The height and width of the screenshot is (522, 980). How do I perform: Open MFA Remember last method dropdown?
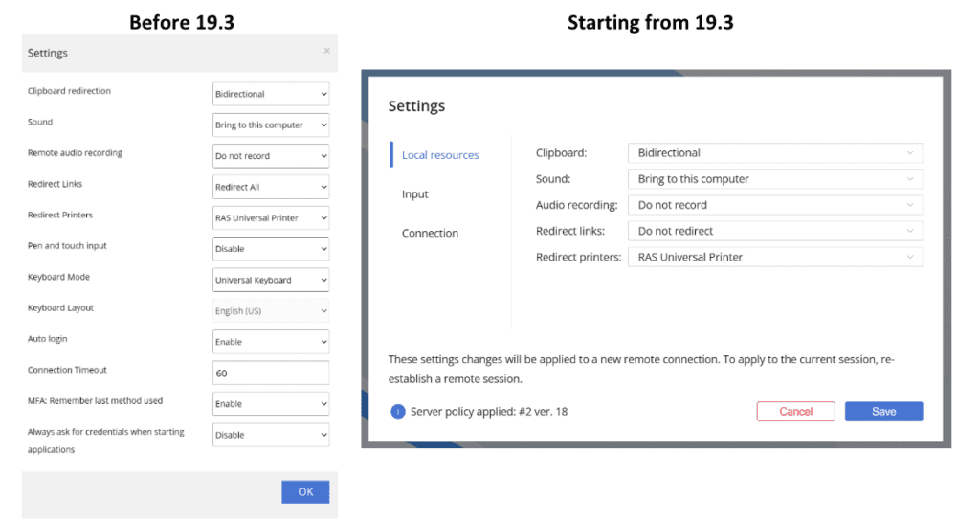point(271,404)
